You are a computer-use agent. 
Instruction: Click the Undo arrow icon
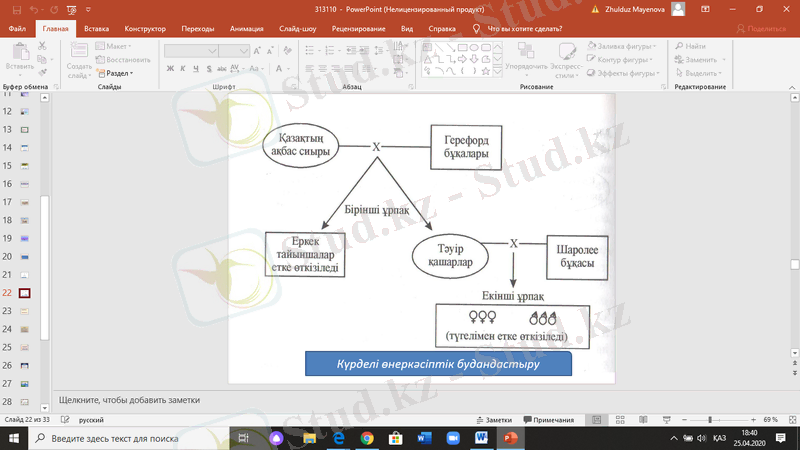[x=34, y=10]
